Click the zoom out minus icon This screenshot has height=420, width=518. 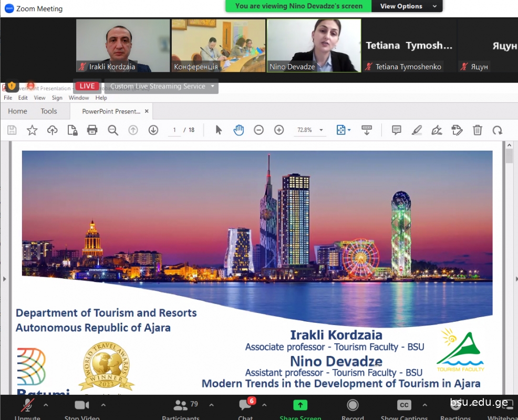[x=258, y=130]
